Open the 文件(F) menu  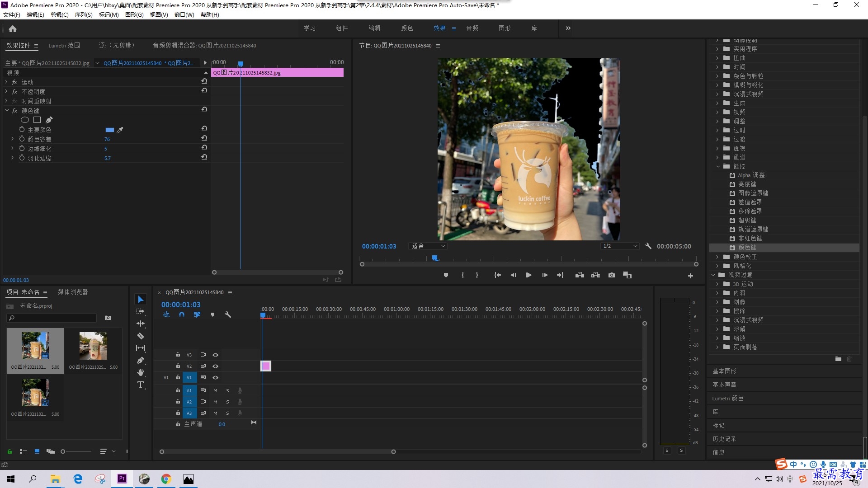(12, 15)
